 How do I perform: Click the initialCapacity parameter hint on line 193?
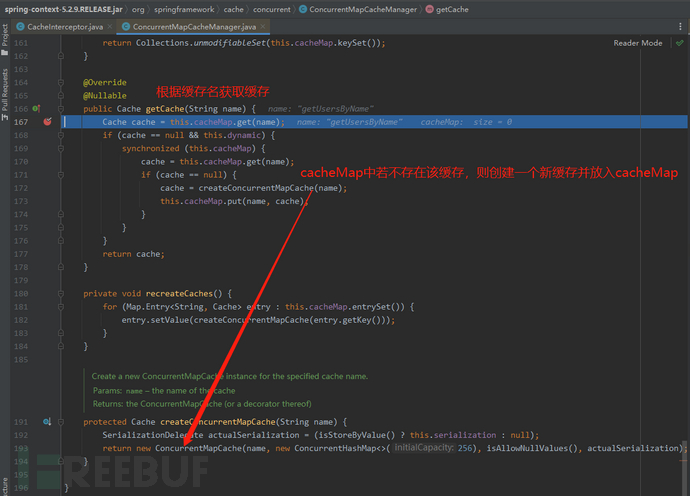pos(424,448)
